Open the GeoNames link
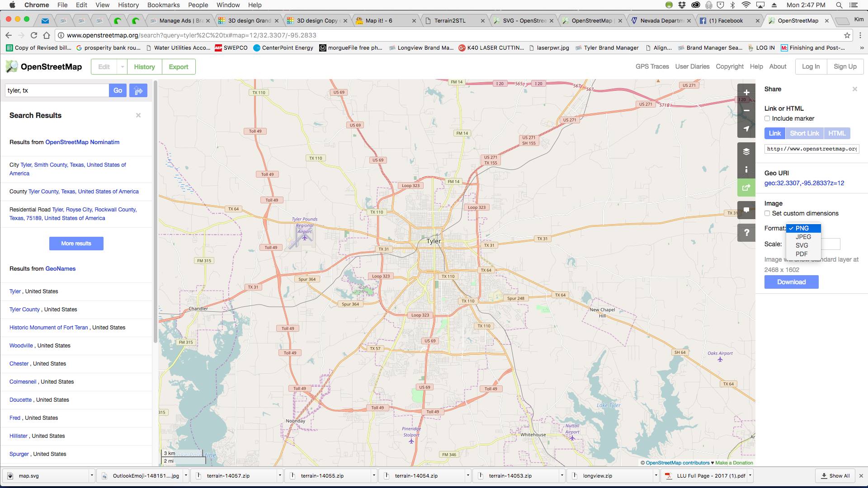 pos(60,269)
